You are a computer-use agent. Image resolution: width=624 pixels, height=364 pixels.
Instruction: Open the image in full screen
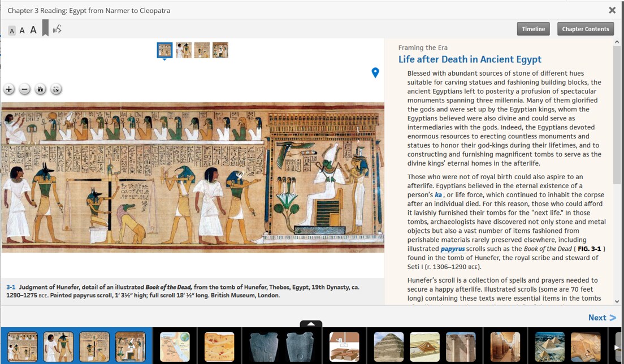coord(55,89)
